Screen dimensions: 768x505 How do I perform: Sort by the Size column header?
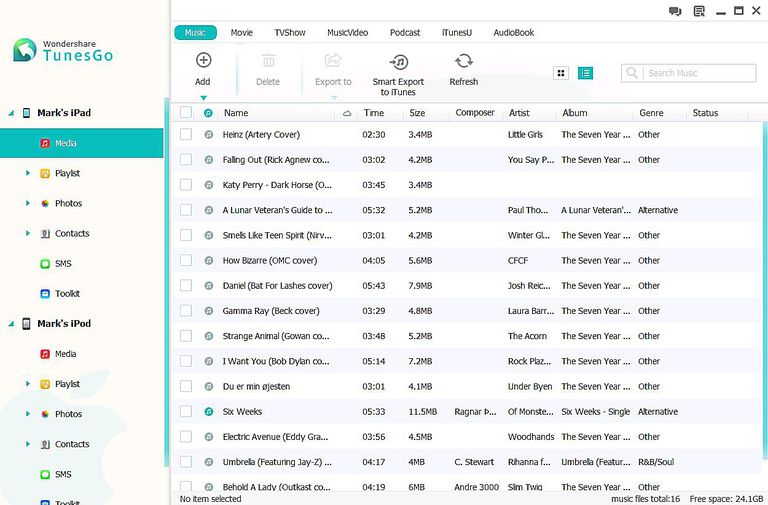(x=417, y=113)
